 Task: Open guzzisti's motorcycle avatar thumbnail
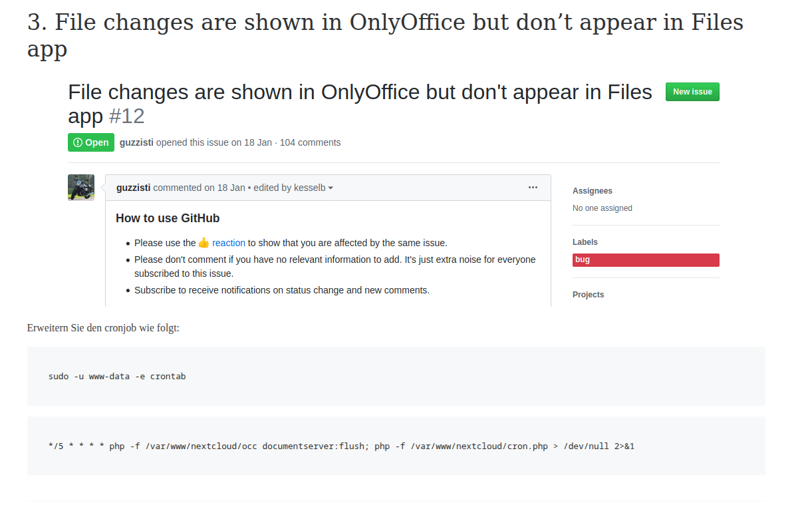pos(81,188)
